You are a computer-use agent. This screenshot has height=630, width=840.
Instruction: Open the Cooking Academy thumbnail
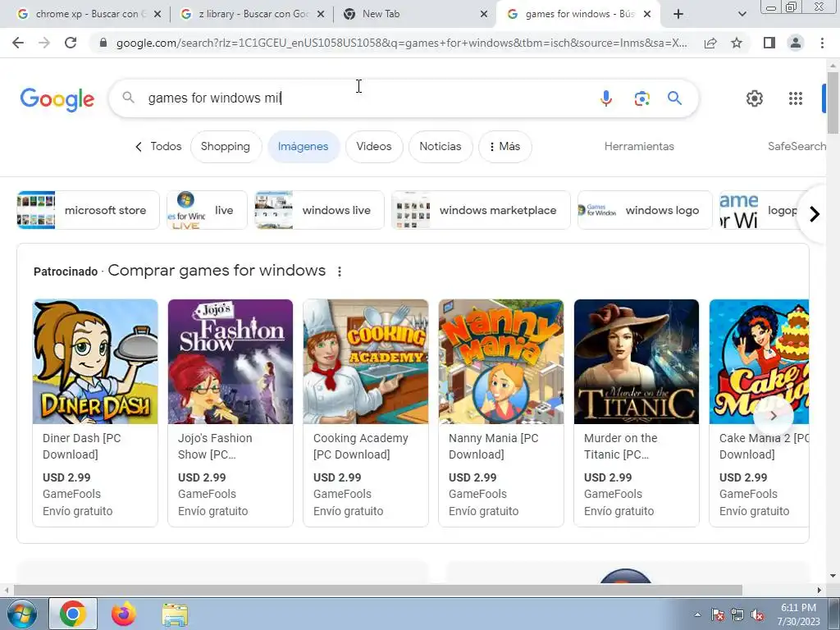(x=366, y=362)
